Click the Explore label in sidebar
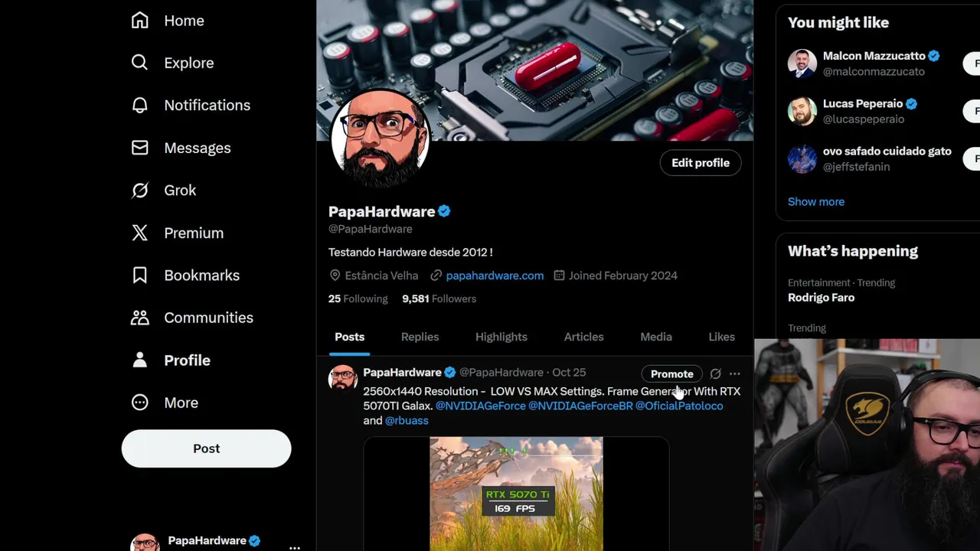The height and width of the screenshot is (551, 980). (x=188, y=63)
